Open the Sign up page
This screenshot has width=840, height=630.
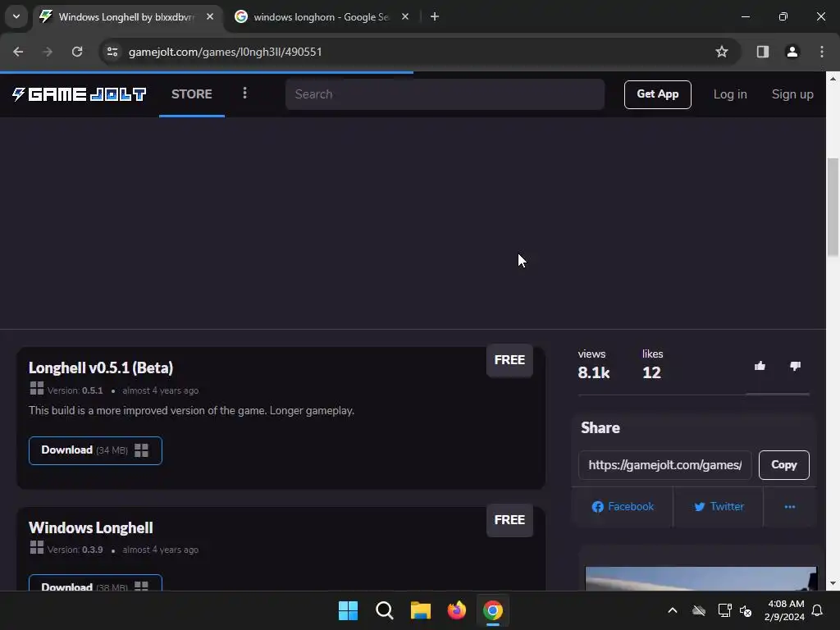pyautogui.click(x=792, y=94)
